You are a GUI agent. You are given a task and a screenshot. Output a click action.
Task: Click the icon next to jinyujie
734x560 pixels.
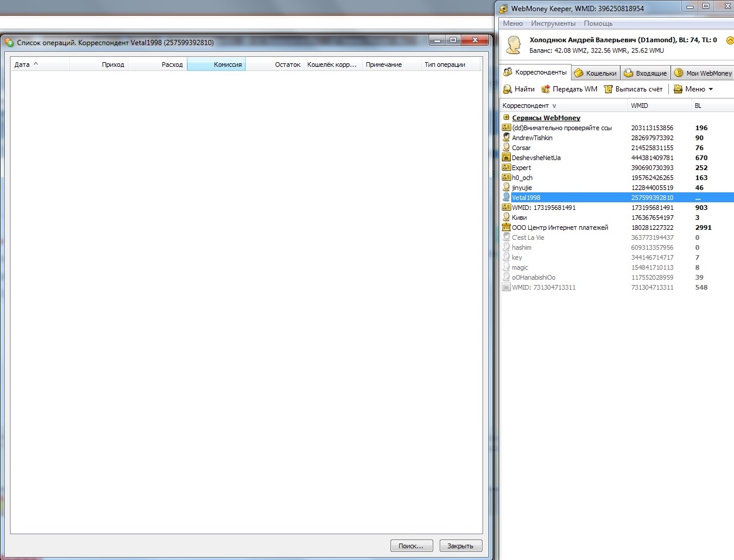point(507,187)
